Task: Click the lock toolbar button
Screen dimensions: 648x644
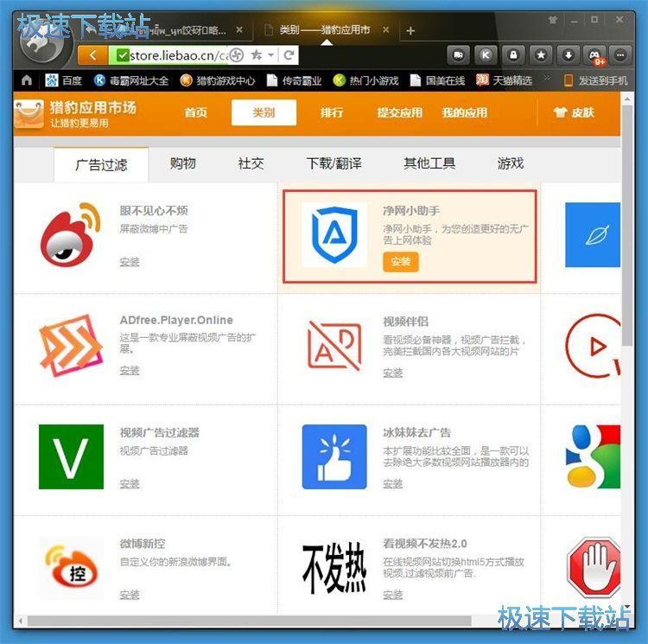Action: click(513, 55)
